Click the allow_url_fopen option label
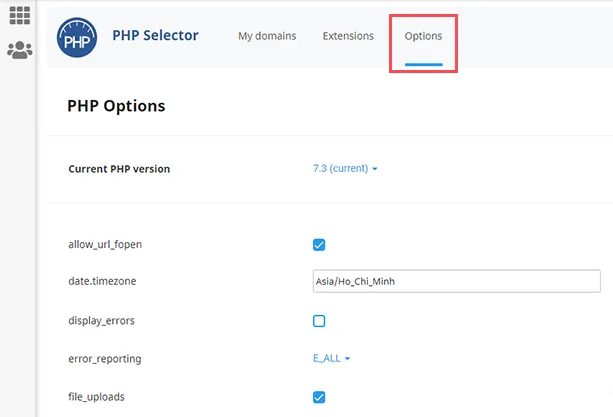This screenshot has height=417, width=613. 105,245
